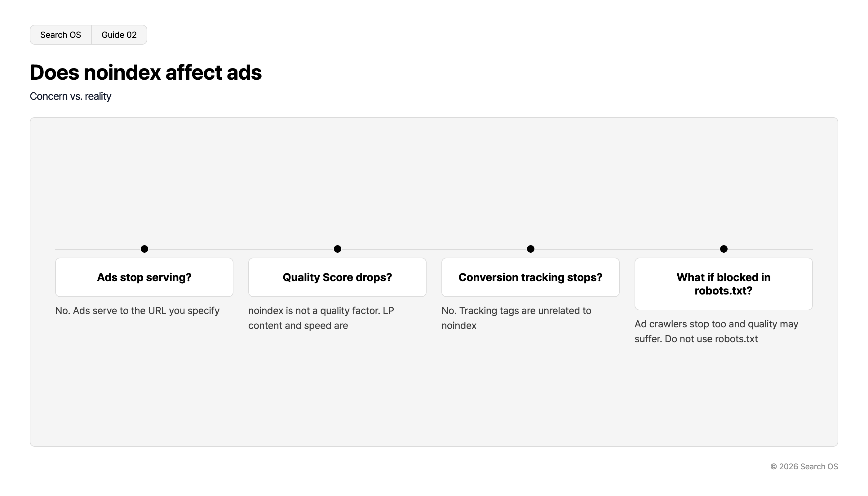The image size is (868, 496).
Task: Open the Conversion tracking stops? card
Action: pos(530,277)
